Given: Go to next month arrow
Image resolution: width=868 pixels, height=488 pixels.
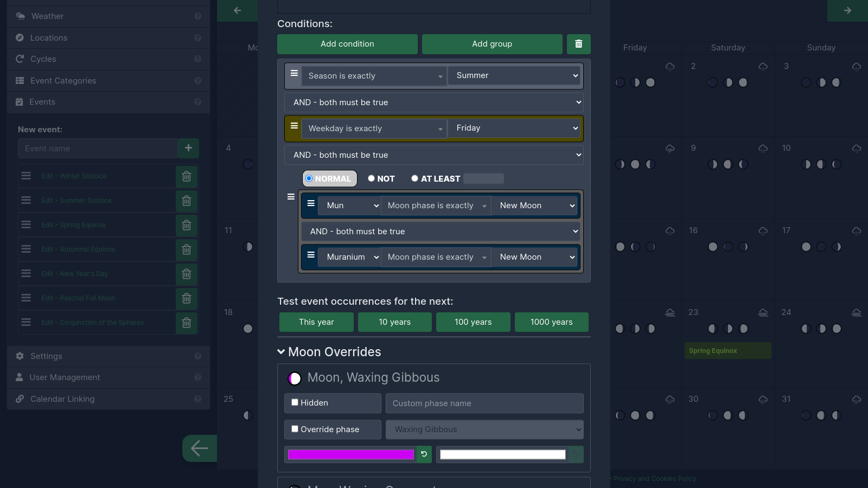Looking at the screenshot, I should tap(847, 10).
